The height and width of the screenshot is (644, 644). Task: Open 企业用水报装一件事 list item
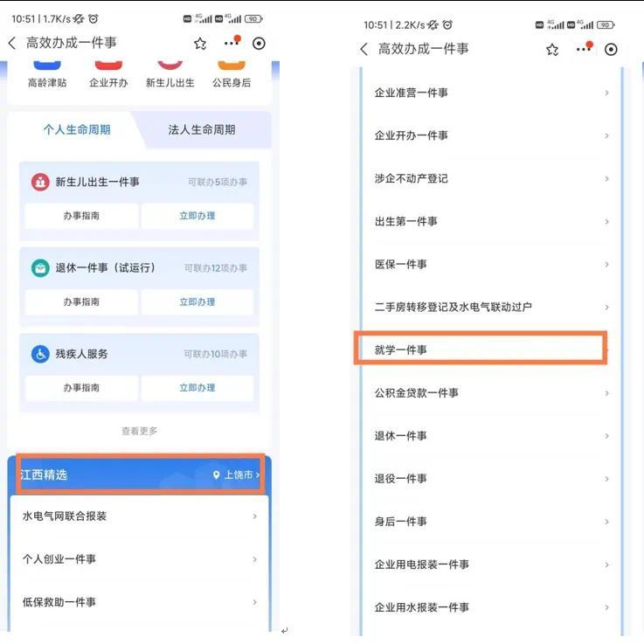coord(492,607)
